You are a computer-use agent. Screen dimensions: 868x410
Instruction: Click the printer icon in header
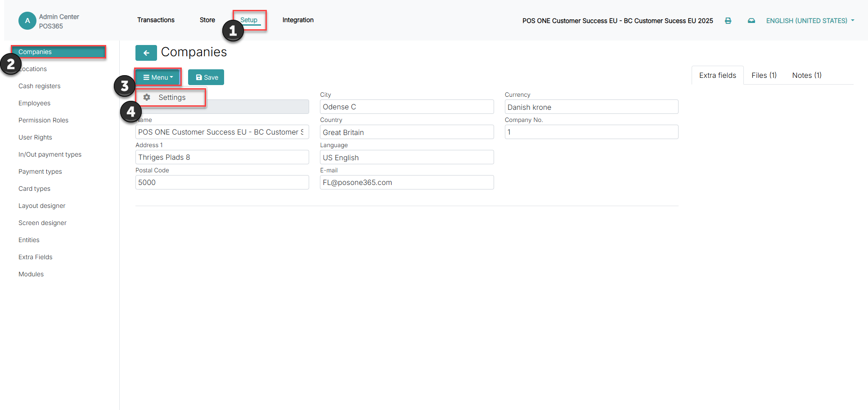coord(728,21)
